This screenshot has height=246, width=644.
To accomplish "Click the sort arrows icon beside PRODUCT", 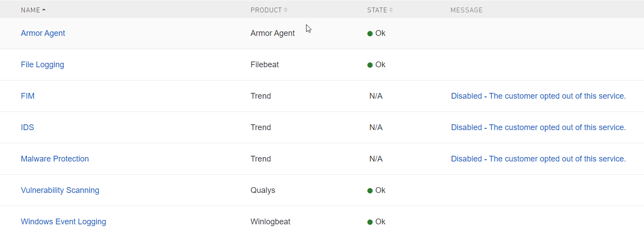I will click(286, 10).
